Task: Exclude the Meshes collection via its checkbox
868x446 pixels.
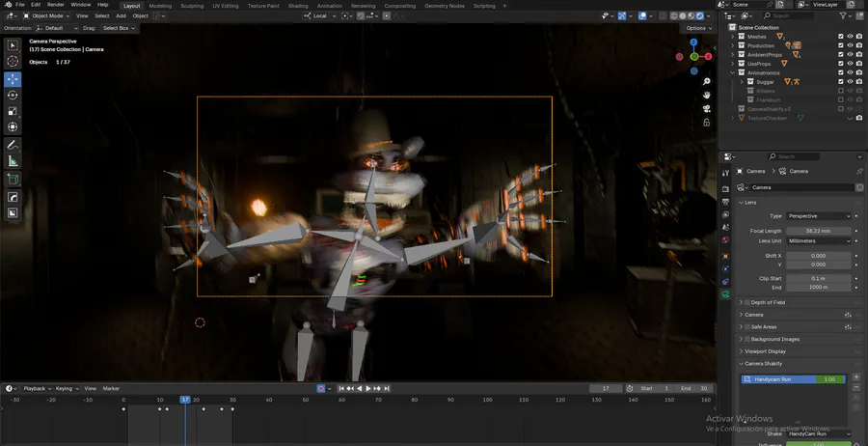Action: (x=841, y=37)
